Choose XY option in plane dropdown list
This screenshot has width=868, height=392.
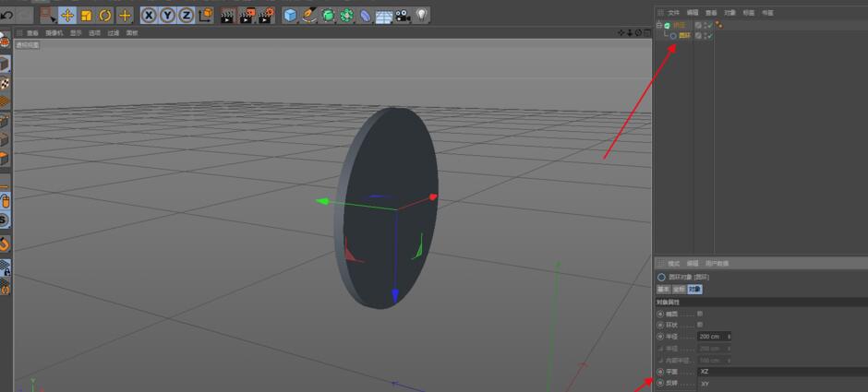[705, 384]
